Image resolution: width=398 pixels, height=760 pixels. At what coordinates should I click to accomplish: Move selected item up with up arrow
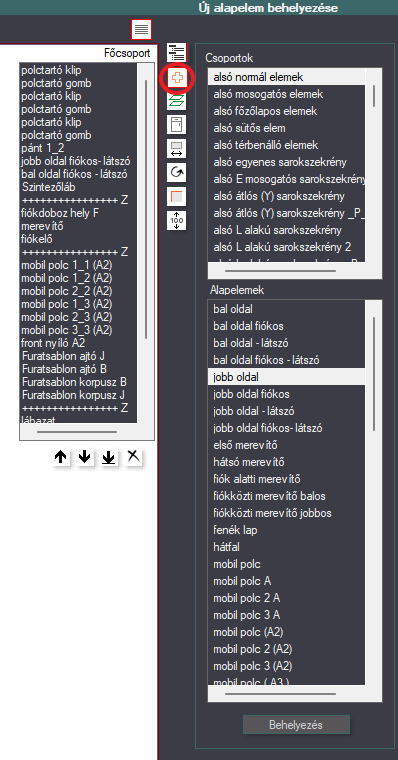61,457
